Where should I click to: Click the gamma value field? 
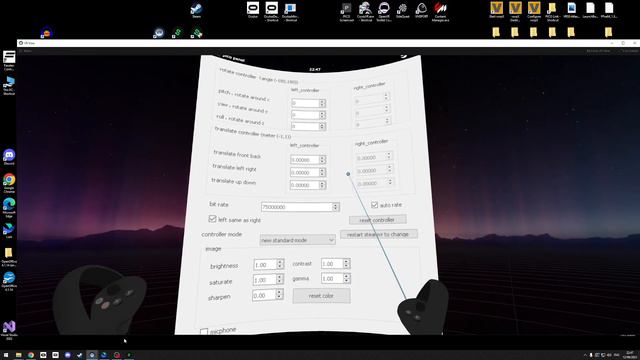[x=332, y=279]
